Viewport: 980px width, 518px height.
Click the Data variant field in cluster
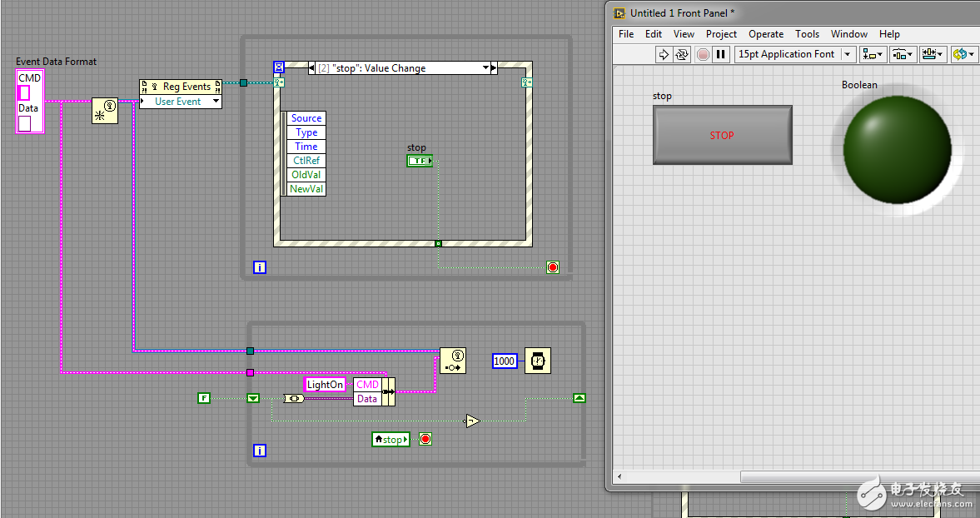pyautogui.click(x=24, y=123)
